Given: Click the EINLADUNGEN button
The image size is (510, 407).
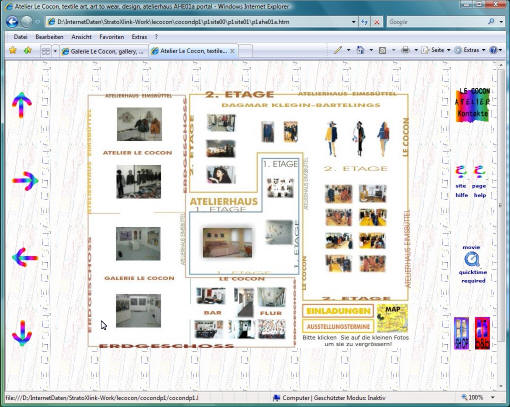Looking at the screenshot, I should tap(338, 311).
